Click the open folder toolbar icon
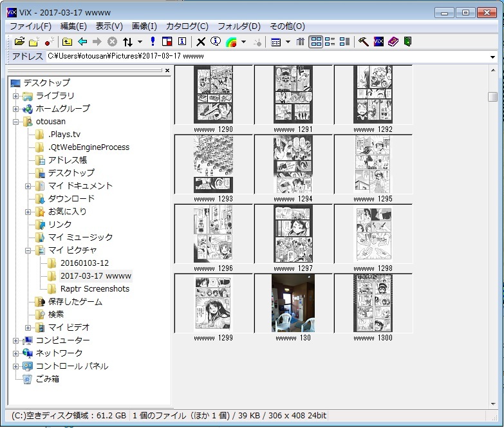Viewport: 504px width, 428px height. 19,42
